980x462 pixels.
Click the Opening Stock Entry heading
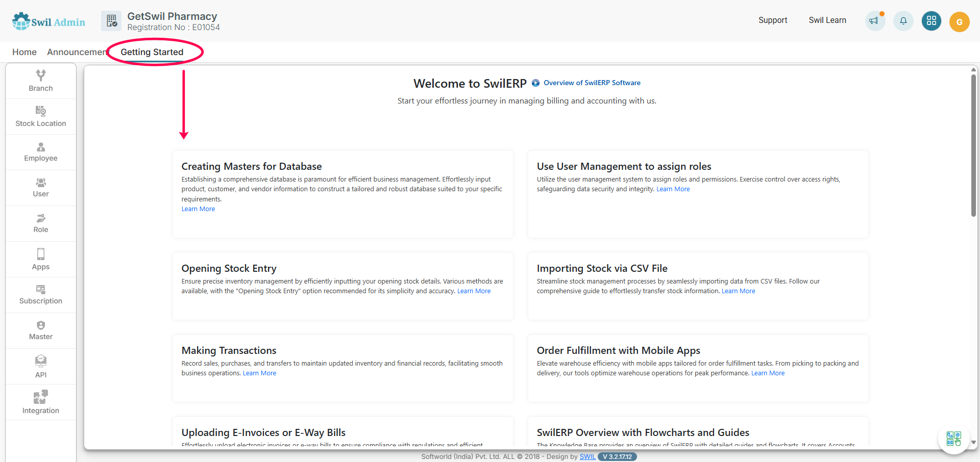tap(229, 268)
